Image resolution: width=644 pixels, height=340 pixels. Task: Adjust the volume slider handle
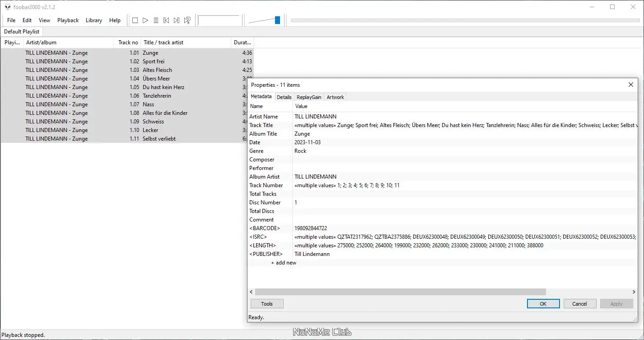(x=277, y=20)
